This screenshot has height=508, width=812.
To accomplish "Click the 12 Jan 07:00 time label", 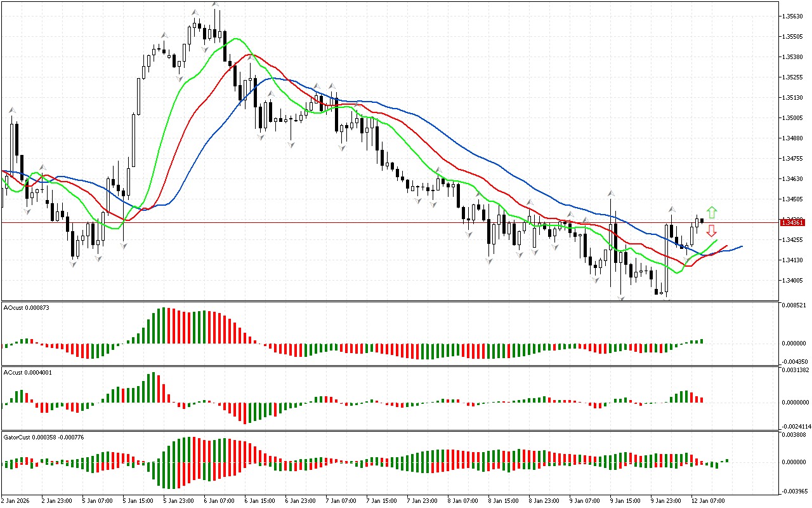I will (x=708, y=500).
